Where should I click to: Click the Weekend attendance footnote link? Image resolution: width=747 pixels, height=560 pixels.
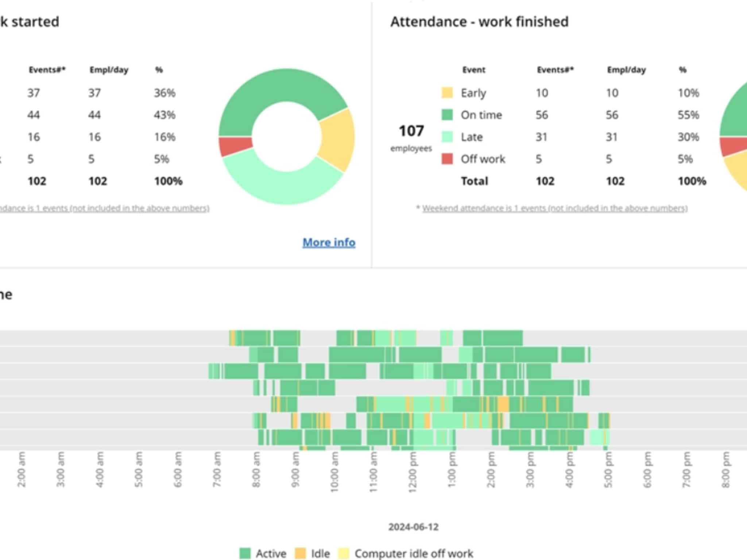click(554, 208)
